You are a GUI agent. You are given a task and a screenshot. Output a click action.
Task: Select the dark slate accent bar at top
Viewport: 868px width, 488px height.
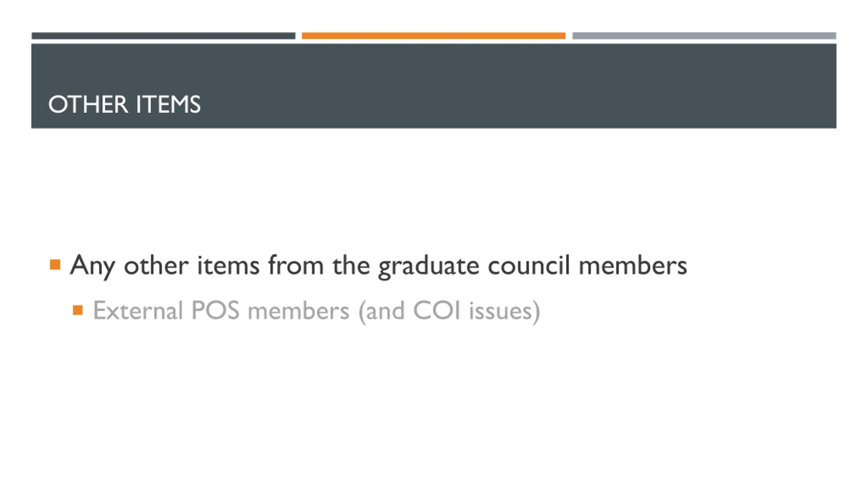click(163, 36)
